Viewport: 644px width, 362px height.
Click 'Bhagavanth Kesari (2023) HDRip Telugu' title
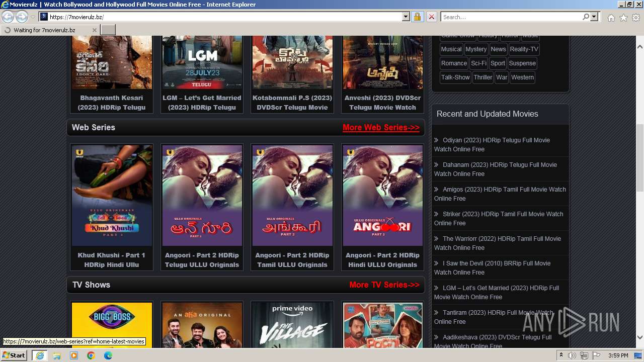click(x=112, y=103)
